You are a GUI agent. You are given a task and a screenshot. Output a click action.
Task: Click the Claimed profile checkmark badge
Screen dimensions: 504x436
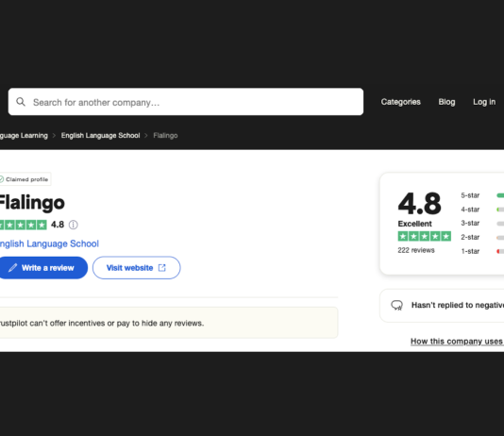(25, 179)
